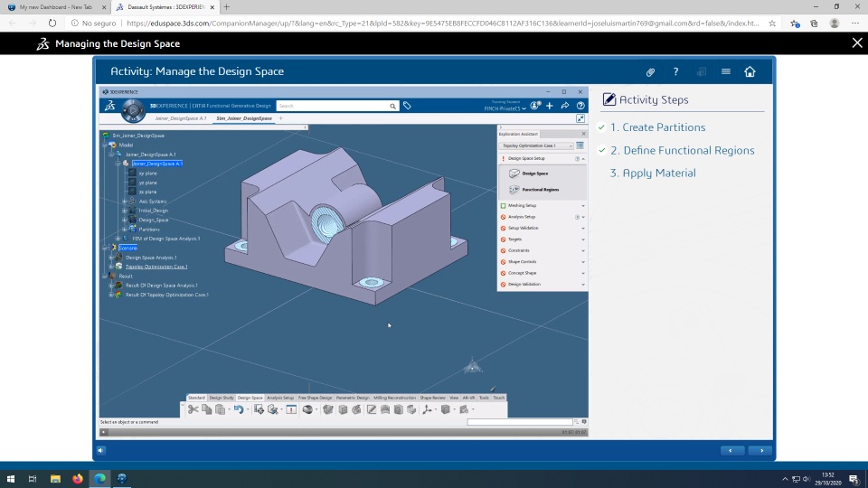Click the video play button in progress bar
The width and height of the screenshot is (868, 488).
103,432
